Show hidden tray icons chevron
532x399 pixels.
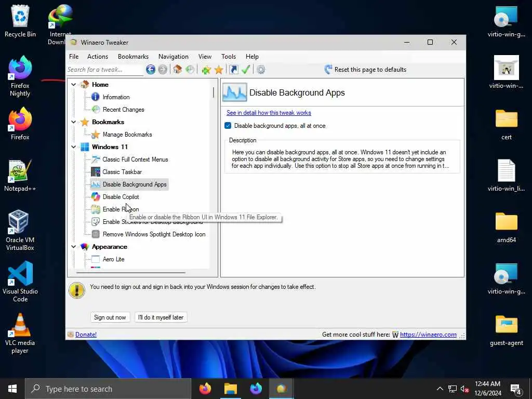coord(440,389)
